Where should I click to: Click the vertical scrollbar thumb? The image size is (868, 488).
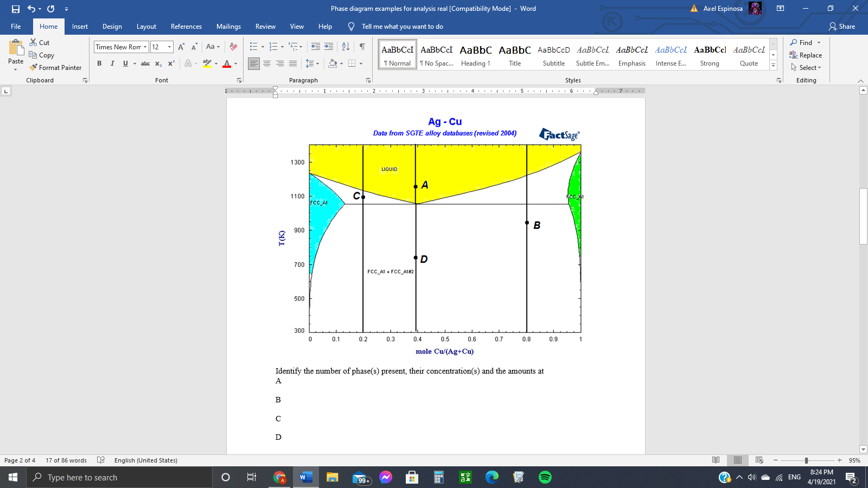863,216
